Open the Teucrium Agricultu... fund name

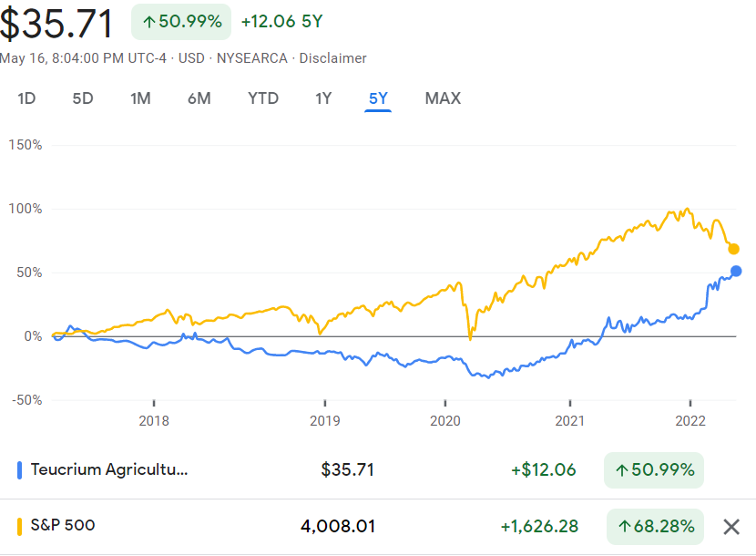click(108, 470)
